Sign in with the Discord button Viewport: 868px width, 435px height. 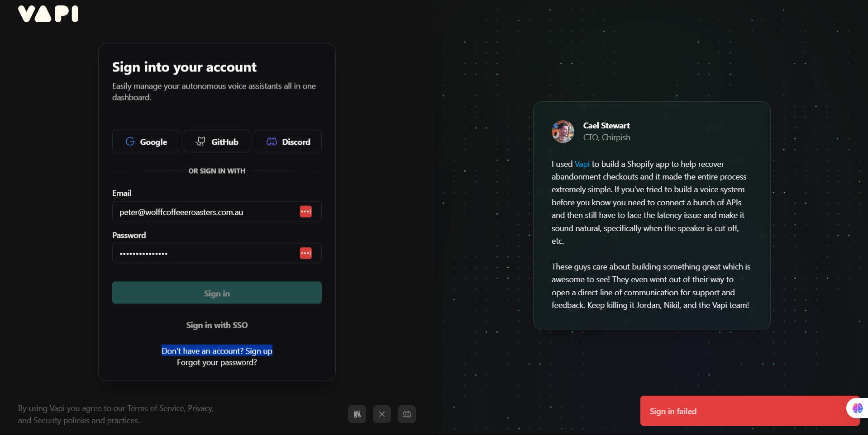click(x=288, y=142)
